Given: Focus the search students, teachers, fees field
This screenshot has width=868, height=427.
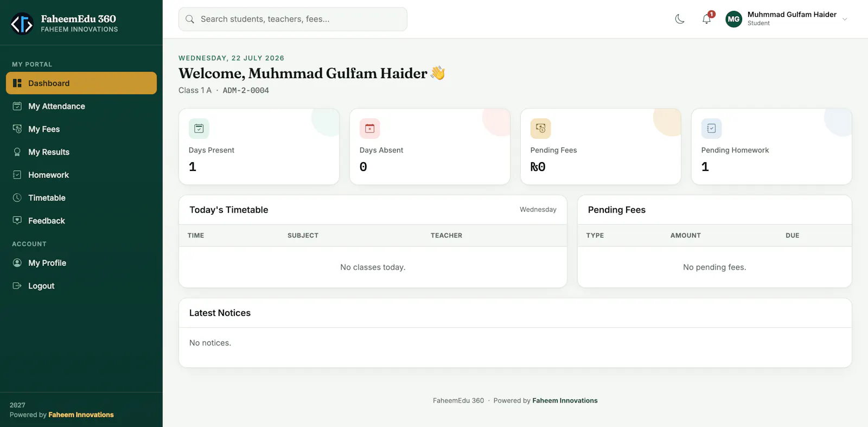Looking at the screenshot, I should (293, 19).
